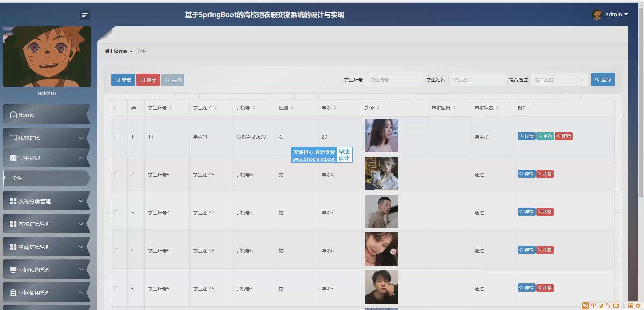This screenshot has height=310, width=644.
Task: Click 详情 for 学生姓名5
Action: tap(526, 288)
